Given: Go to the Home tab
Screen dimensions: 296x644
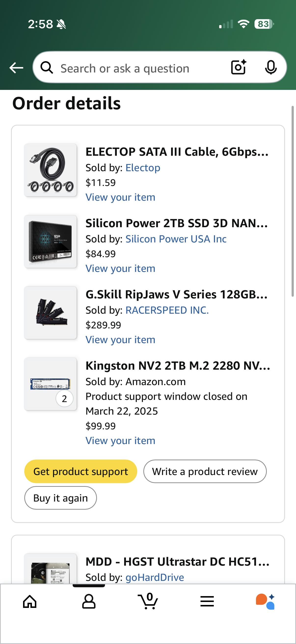Looking at the screenshot, I should point(30,601).
